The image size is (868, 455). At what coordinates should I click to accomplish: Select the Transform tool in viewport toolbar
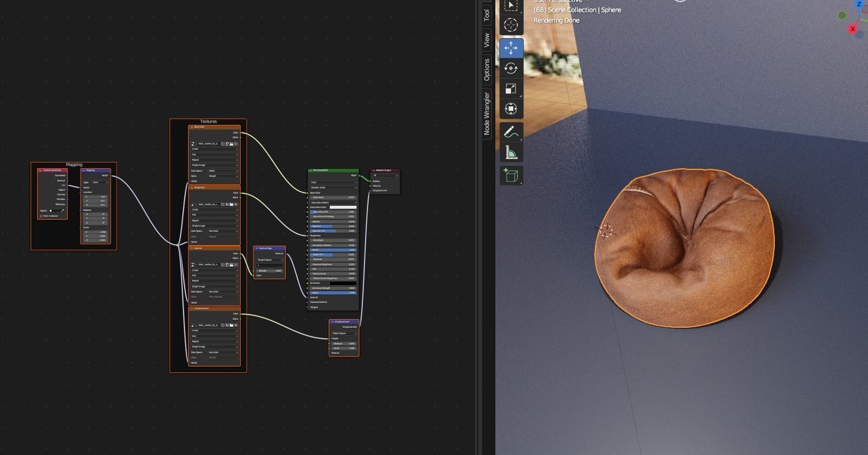pos(511,108)
